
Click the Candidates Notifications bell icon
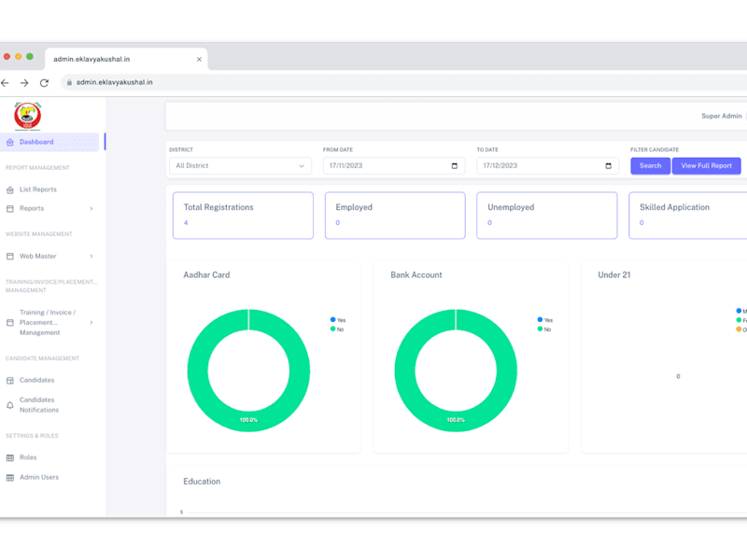pyautogui.click(x=10, y=405)
